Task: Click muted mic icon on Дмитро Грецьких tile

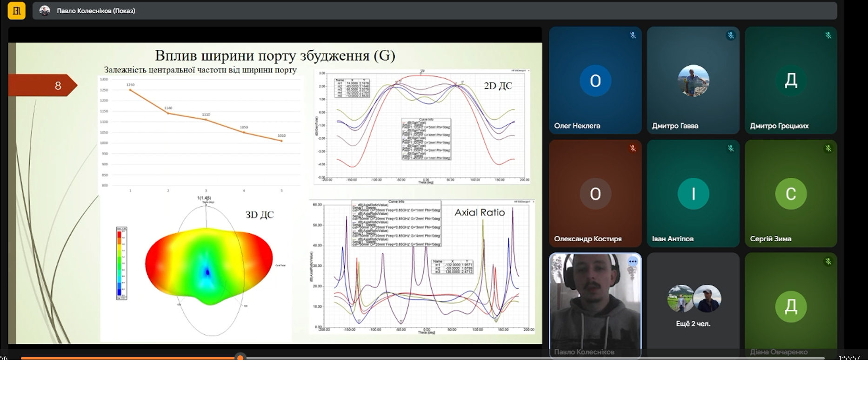Action: point(828,35)
